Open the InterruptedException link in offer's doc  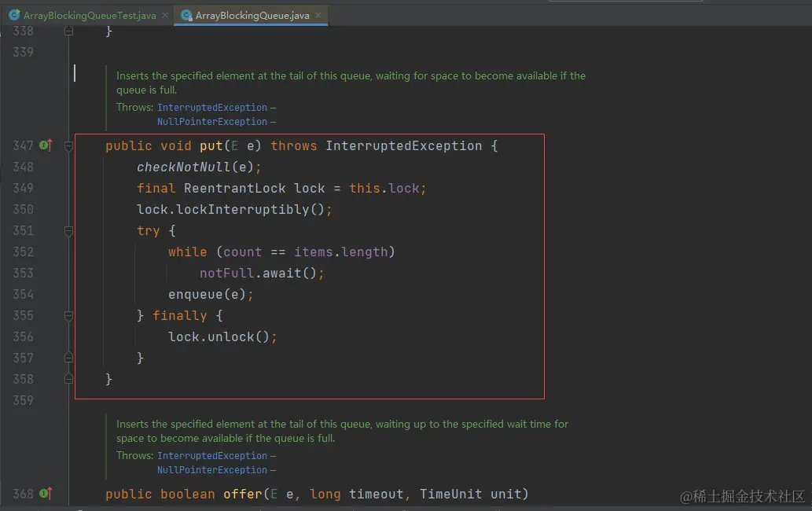[x=212, y=456]
